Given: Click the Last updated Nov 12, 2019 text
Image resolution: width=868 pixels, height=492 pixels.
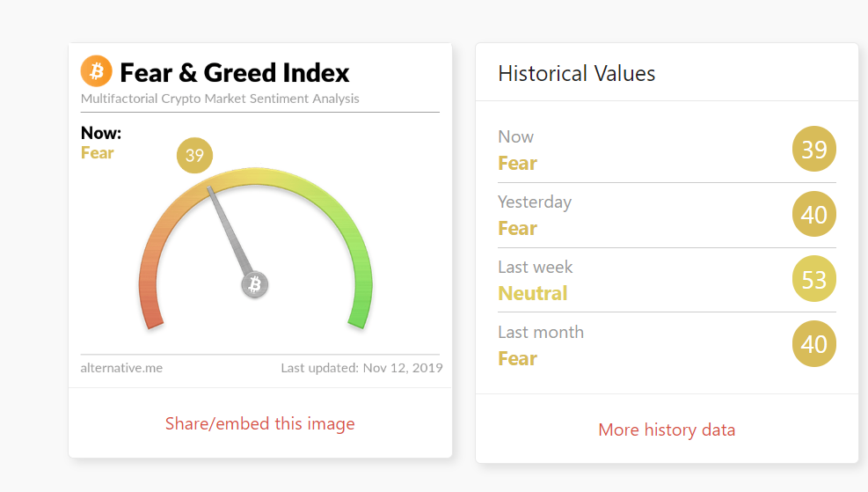Looking at the screenshot, I should pyautogui.click(x=361, y=368).
